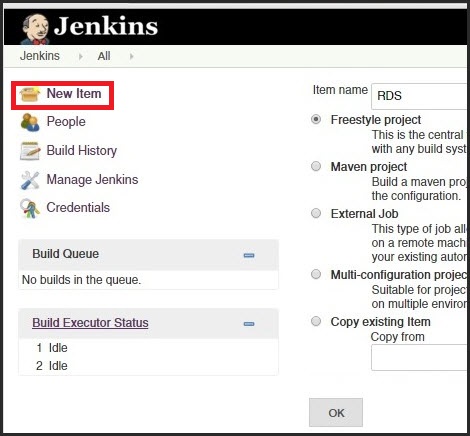
Task: Click the Build History notepad icon
Action: point(30,151)
